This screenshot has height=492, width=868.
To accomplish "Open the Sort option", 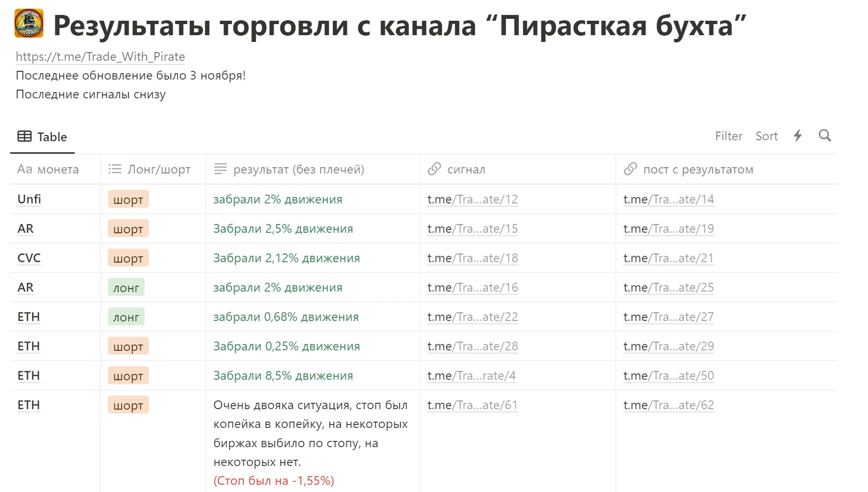I will [x=766, y=136].
